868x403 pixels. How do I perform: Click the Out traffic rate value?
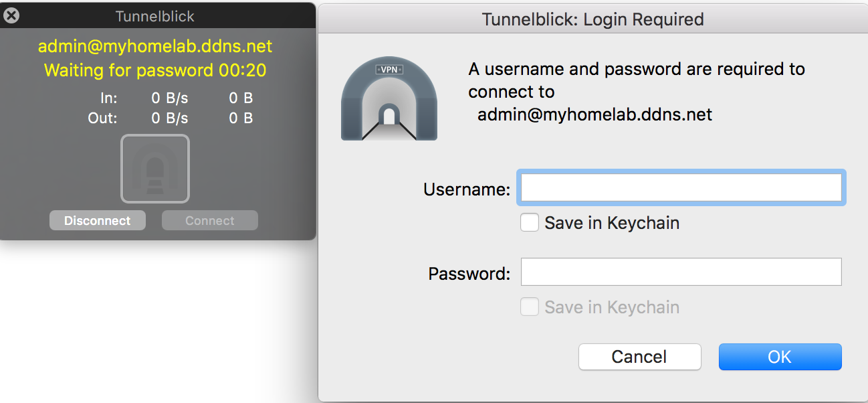pos(170,118)
